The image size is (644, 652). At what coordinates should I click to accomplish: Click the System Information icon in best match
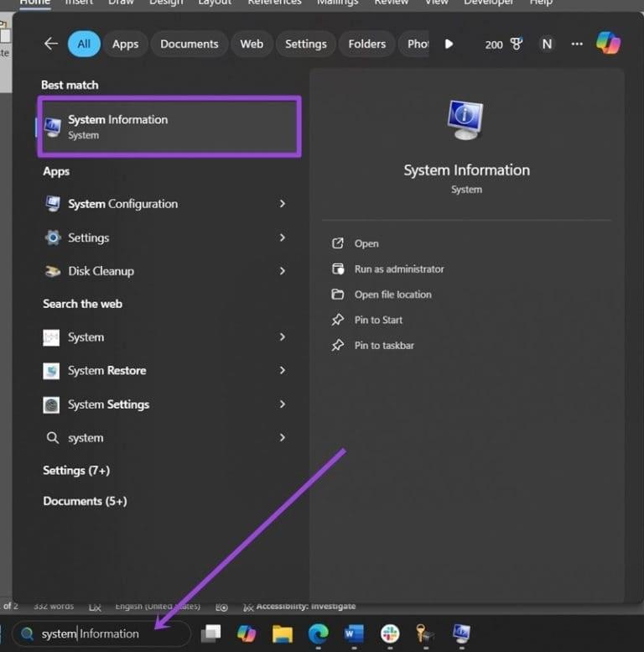[53, 127]
